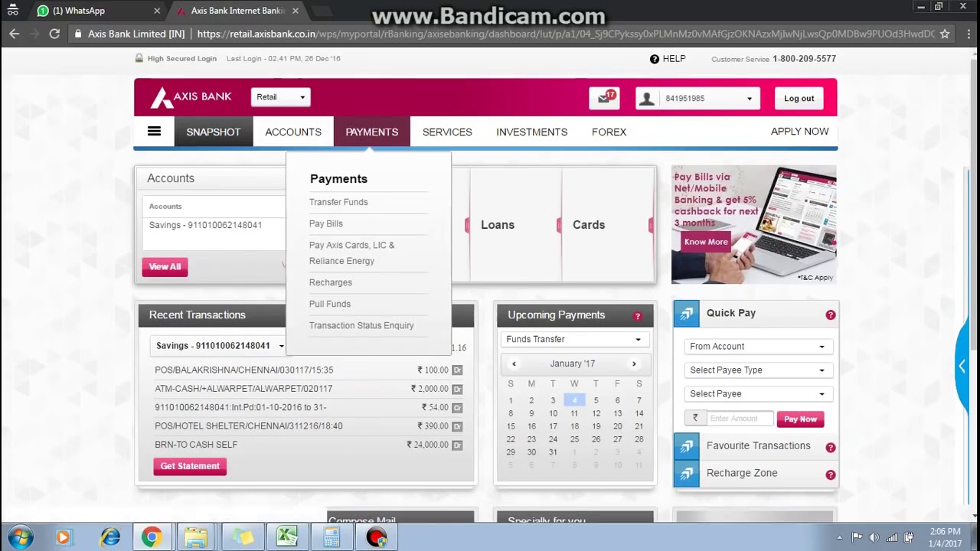Click the Recharge Zone arrow icon
Image resolution: width=980 pixels, height=551 pixels.
(x=686, y=474)
